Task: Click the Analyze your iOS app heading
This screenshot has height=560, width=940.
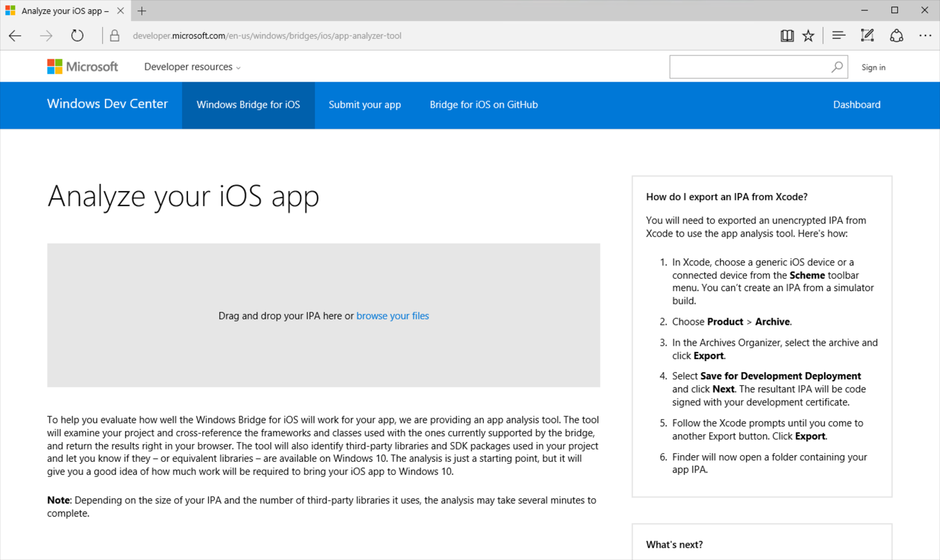Action: pos(183,196)
